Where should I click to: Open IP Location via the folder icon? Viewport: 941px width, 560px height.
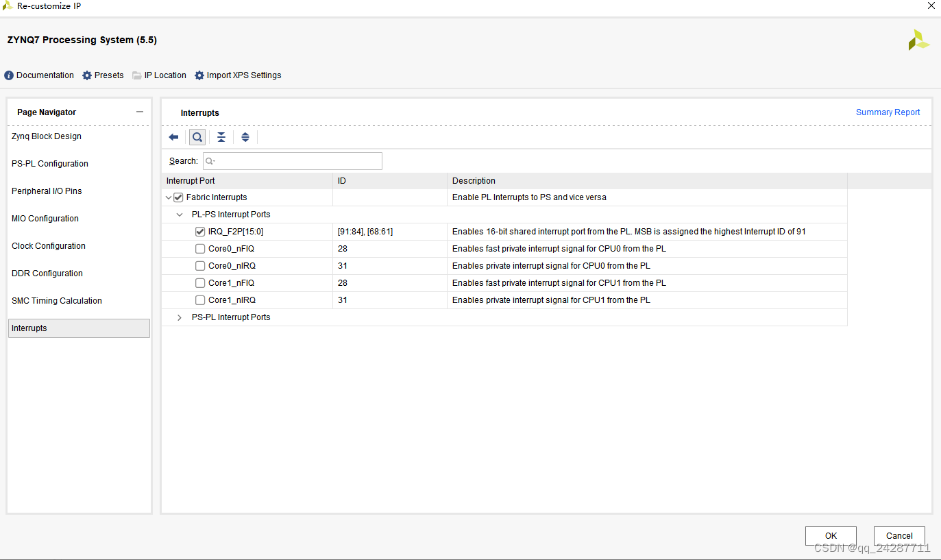click(x=137, y=75)
